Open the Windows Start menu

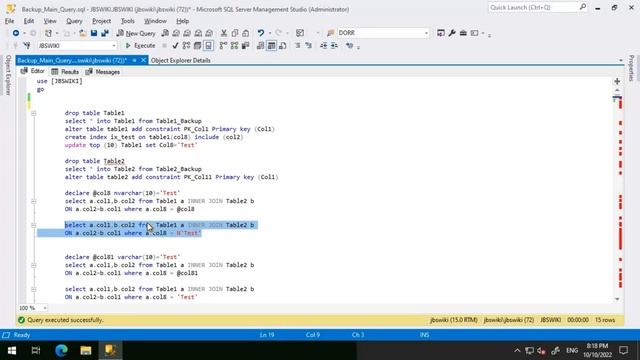(x=11, y=350)
